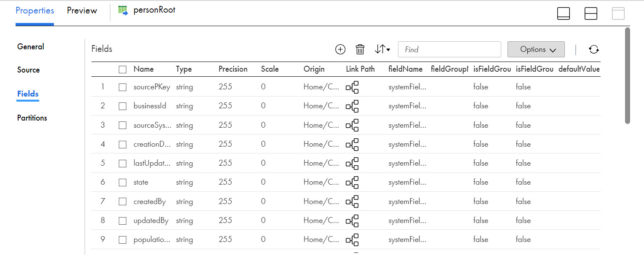
Task: Delete selected fields with trash icon
Action: click(x=360, y=49)
